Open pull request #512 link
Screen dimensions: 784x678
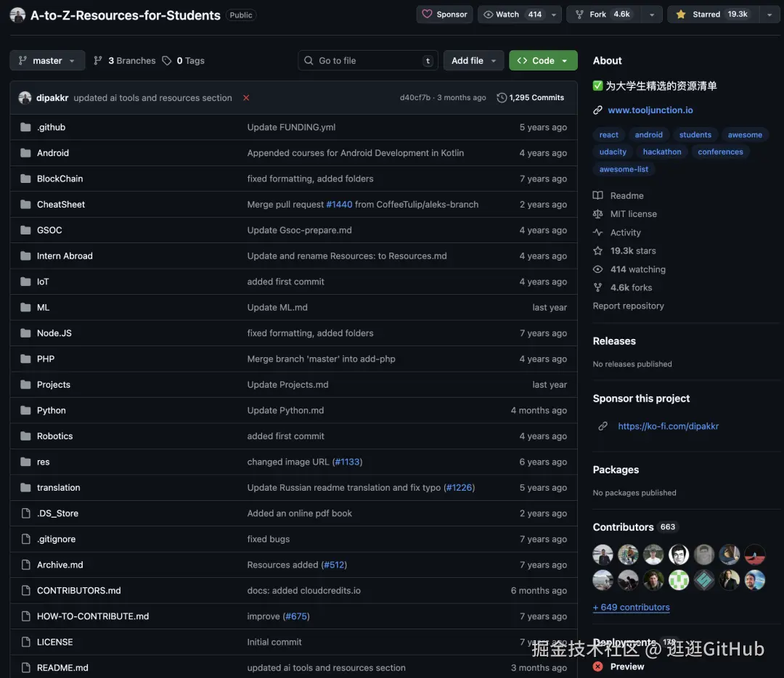pos(334,565)
